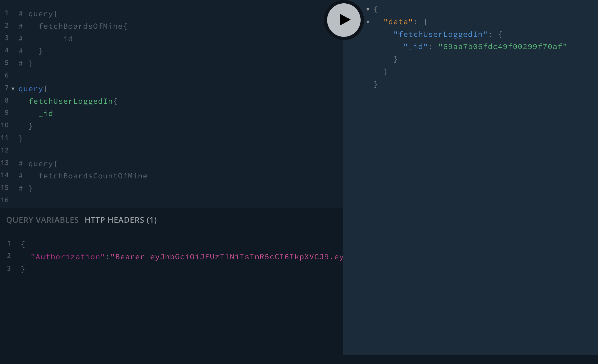Click commented fetchBoardsOfMine on line 2
This screenshot has height=364, width=598.
pos(81,26)
